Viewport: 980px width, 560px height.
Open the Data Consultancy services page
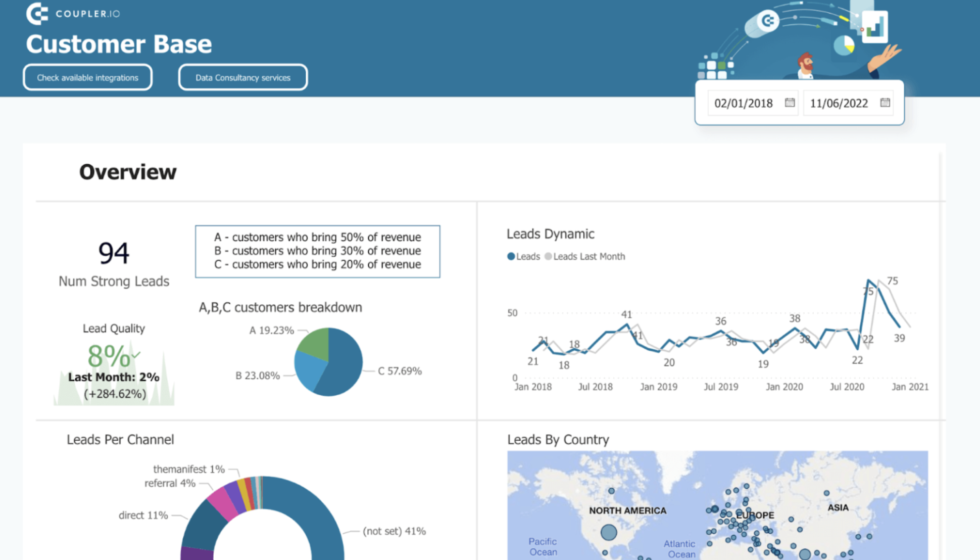point(243,77)
